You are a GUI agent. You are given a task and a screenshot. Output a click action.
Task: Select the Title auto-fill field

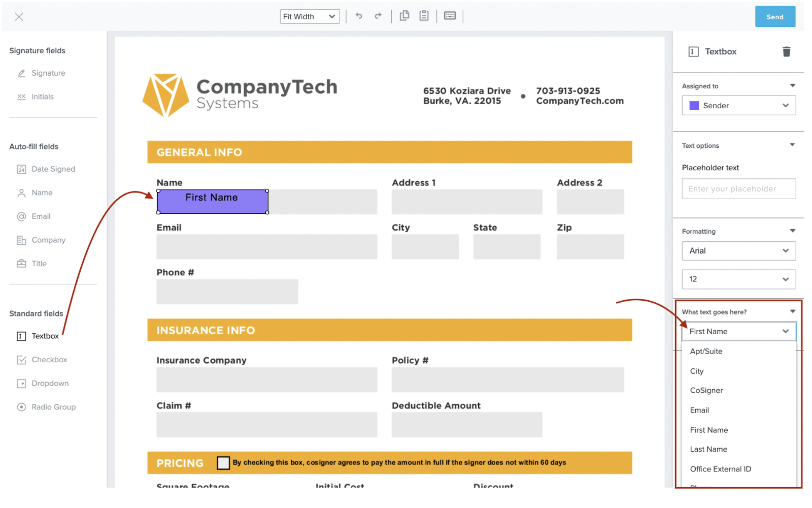(39, 263)
